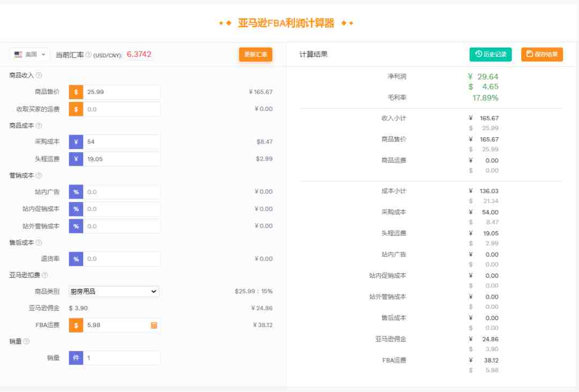Click the converted value $2.99 beside 头程运费
The image size is (579, 392).
(264, 159)
